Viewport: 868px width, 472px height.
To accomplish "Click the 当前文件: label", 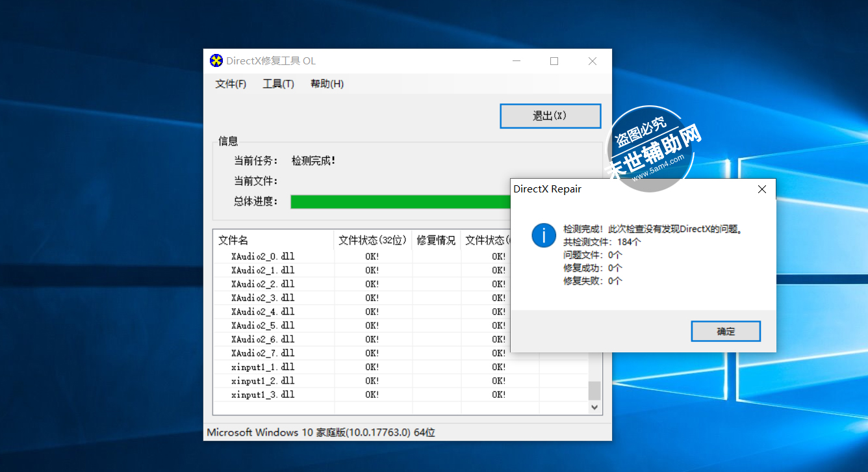I will (x=256, y=181).
